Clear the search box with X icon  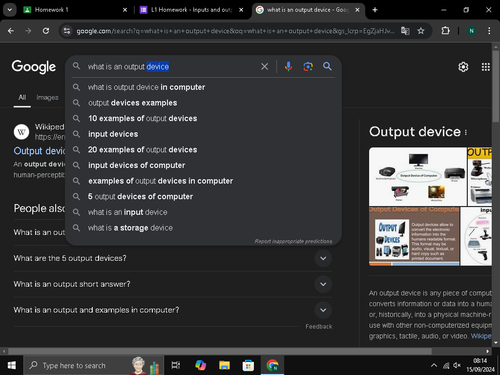(x=264, y=67)
